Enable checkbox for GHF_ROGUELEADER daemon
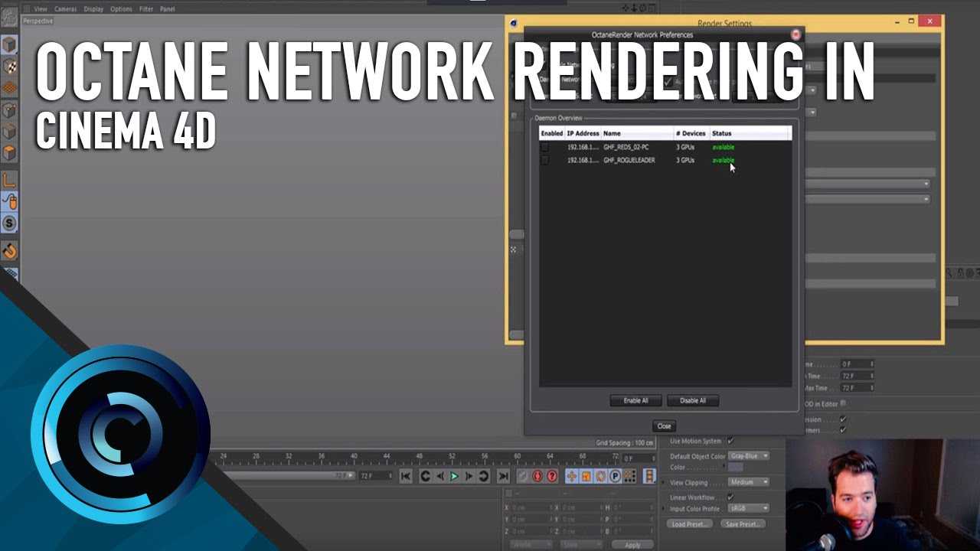The height and width of the screenshot is (551, 980). coord(545,160)
